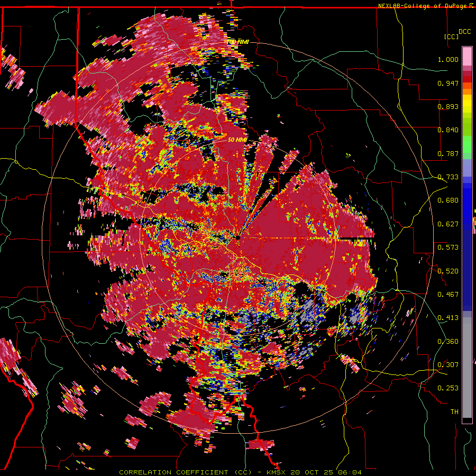Viewport: 476px width, 476px height.
Task: Click the 0.253 scale value
Action: (448, 388)
